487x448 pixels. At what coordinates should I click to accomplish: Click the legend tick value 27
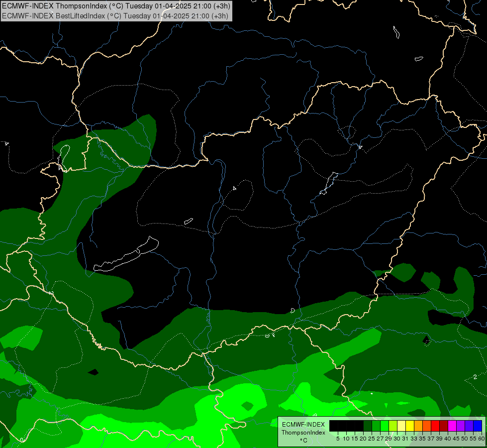click(x=380, y=439)
